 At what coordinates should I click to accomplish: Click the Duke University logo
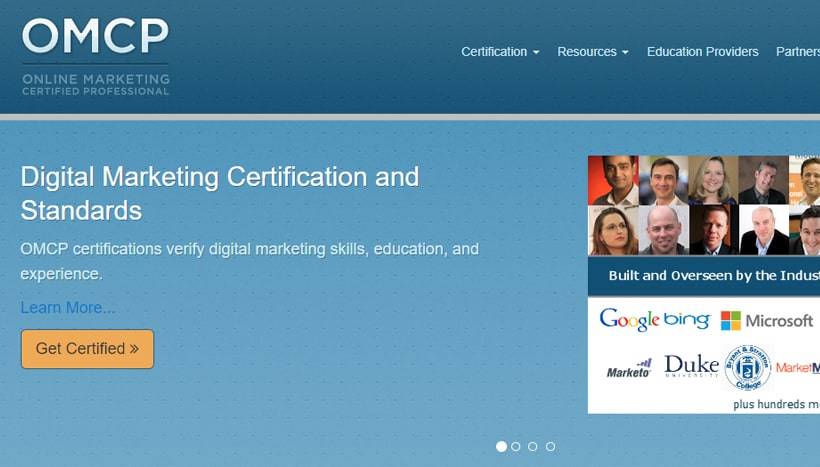(x=691, y=366)
